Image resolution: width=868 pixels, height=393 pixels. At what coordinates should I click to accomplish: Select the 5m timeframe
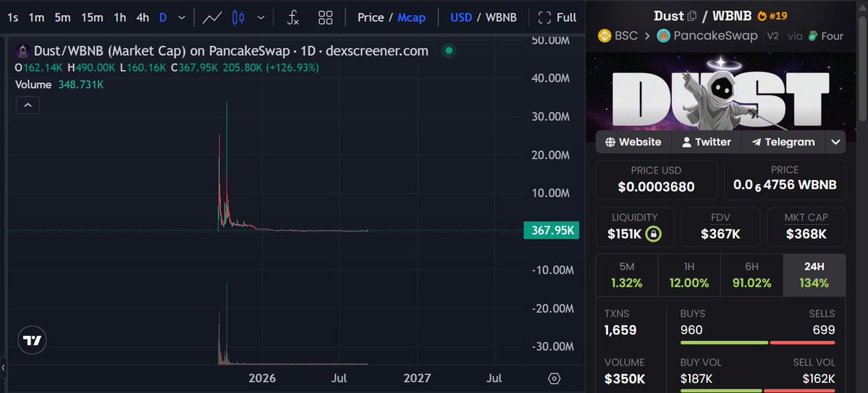pyautogui.click(x=62, y=17)
